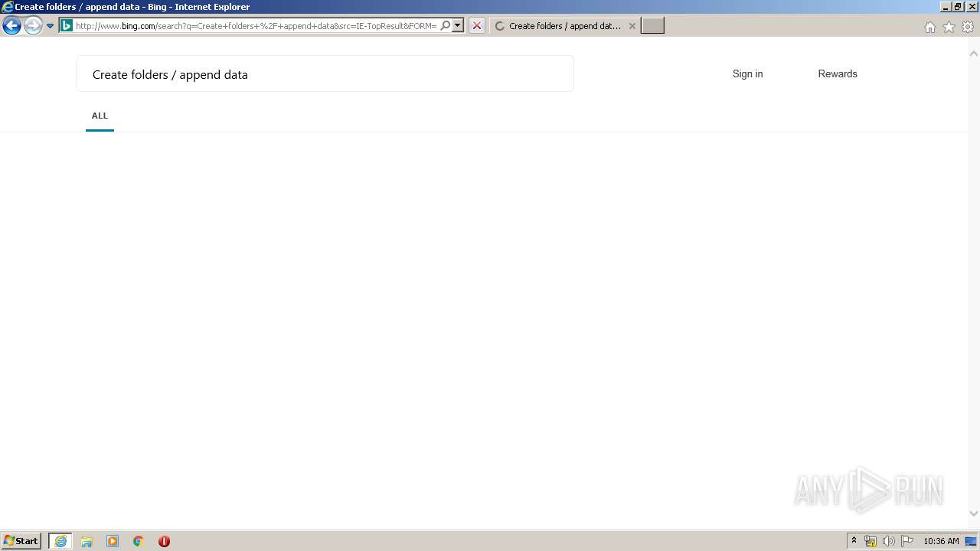980x551 pixels.
Task: Open the volume speaker tray icon
Action: (889, 541)
